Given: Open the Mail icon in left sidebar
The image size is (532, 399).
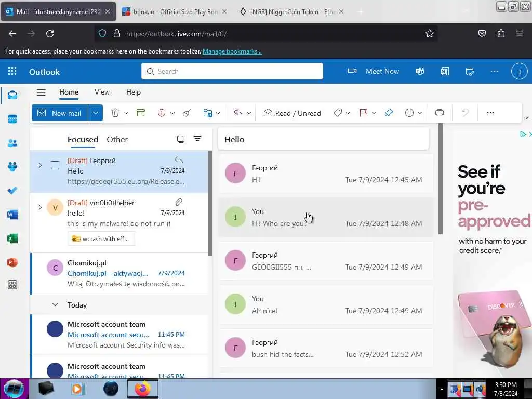Looking at the screenshot, I should (x=12, y=95).
